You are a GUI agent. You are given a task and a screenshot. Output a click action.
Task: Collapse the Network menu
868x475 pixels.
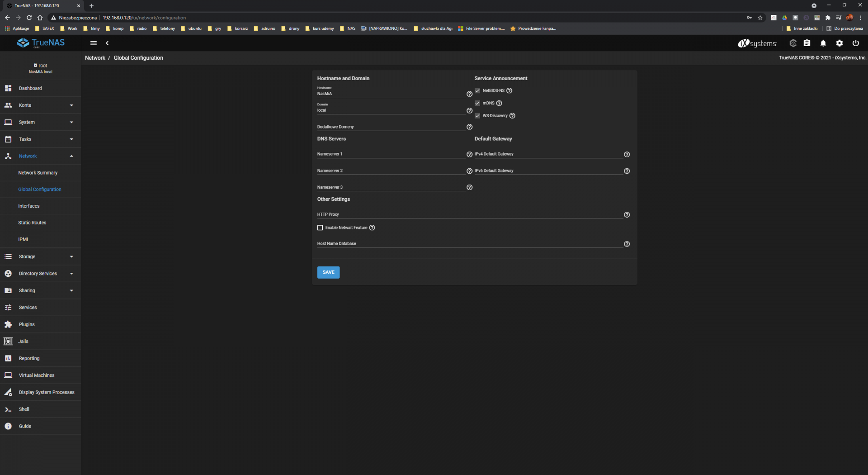pyautogui.click(x=41, y=156)
